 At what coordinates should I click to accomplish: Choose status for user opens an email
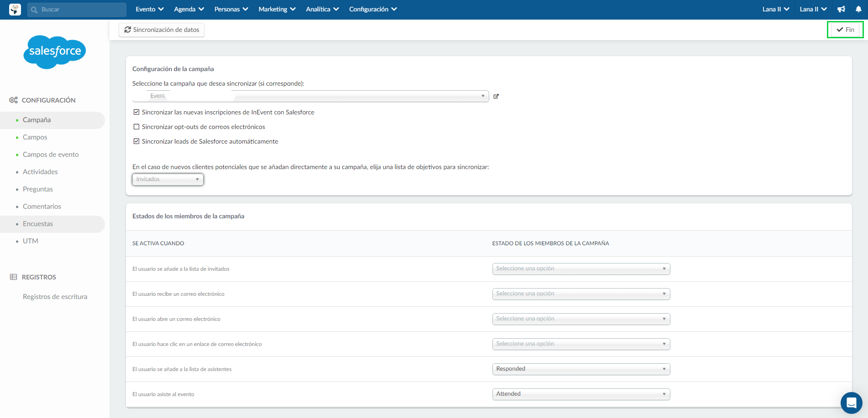[581, 319]
